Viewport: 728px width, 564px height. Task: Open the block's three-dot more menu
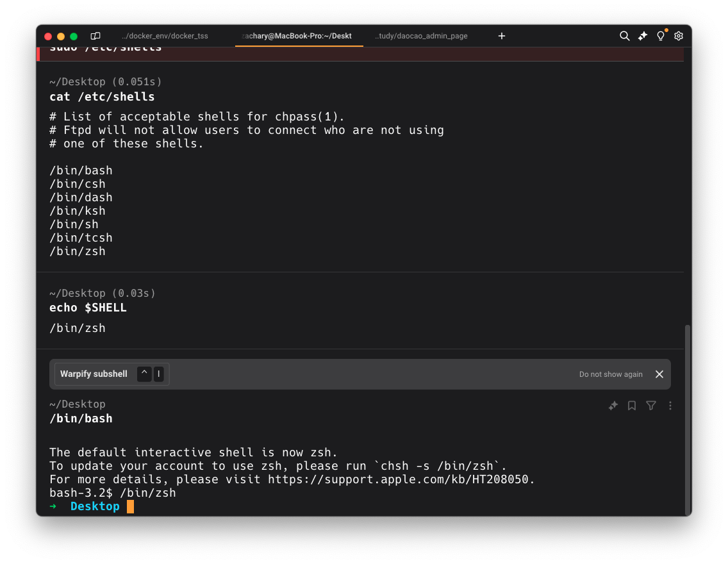pyautogui.click(x=670, y=406)
